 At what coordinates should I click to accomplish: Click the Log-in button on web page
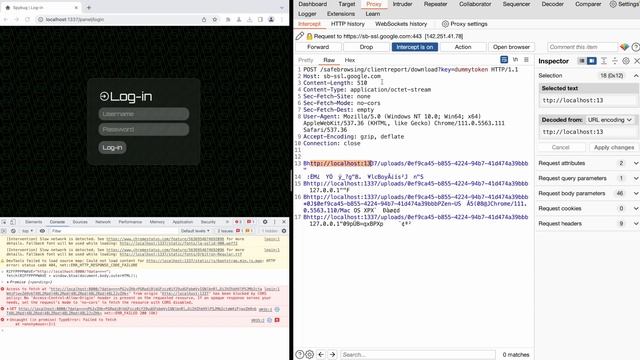coord(112,147)
